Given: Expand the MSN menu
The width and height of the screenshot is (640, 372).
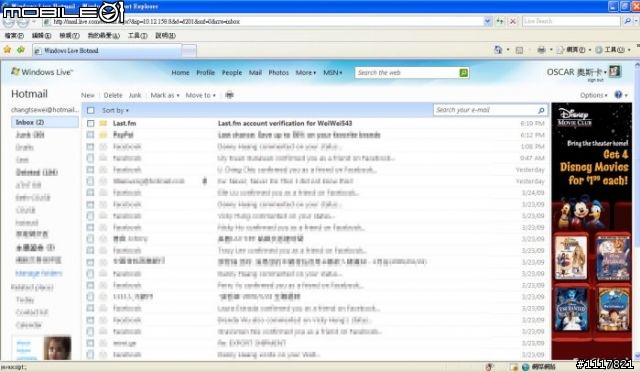Looking at the screenshot, I should click(333, 72).
